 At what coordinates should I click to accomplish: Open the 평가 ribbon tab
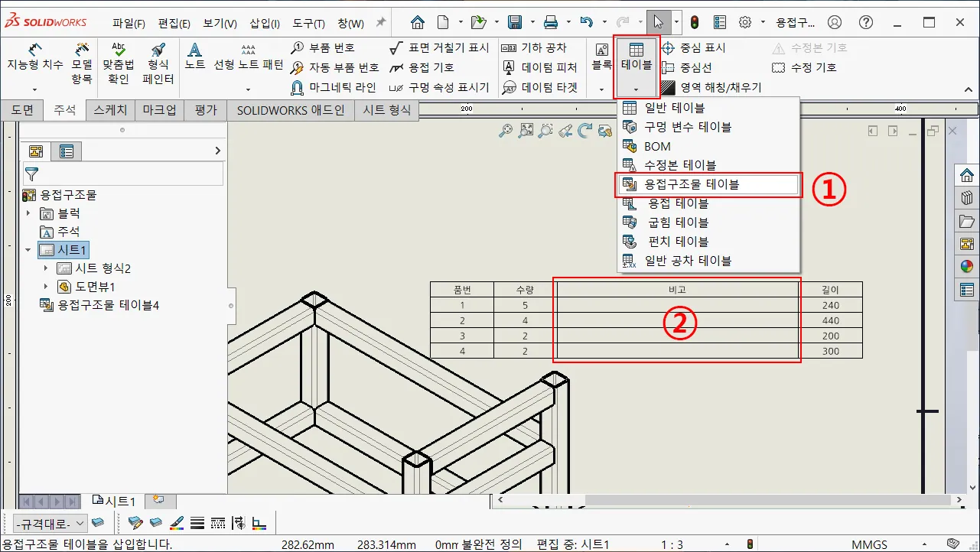click(206, 110)
